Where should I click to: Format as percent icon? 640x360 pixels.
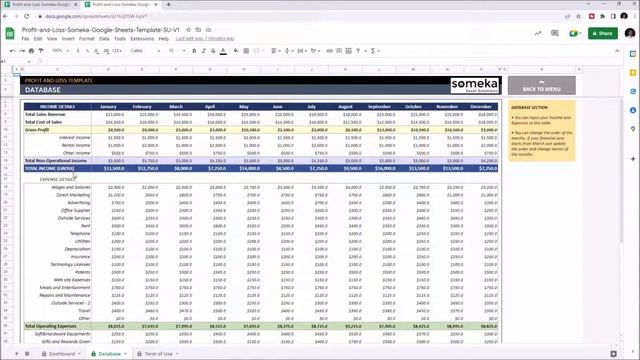87,51
